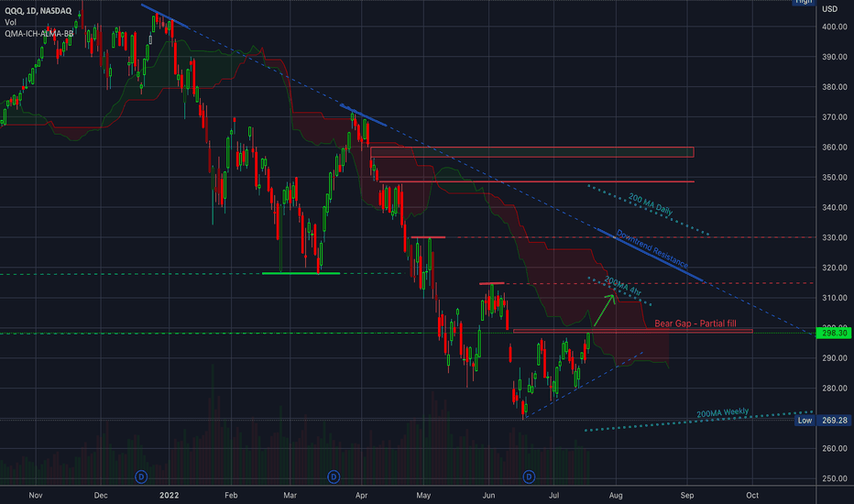Select the '200MA Weekly' text label

coord(723,413)
